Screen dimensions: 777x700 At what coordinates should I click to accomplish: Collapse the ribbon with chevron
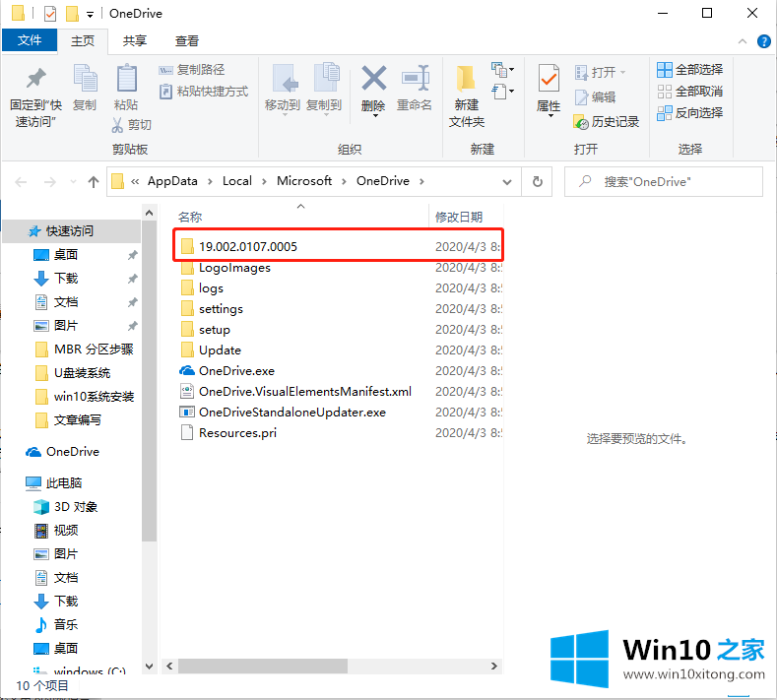point(743,41)
